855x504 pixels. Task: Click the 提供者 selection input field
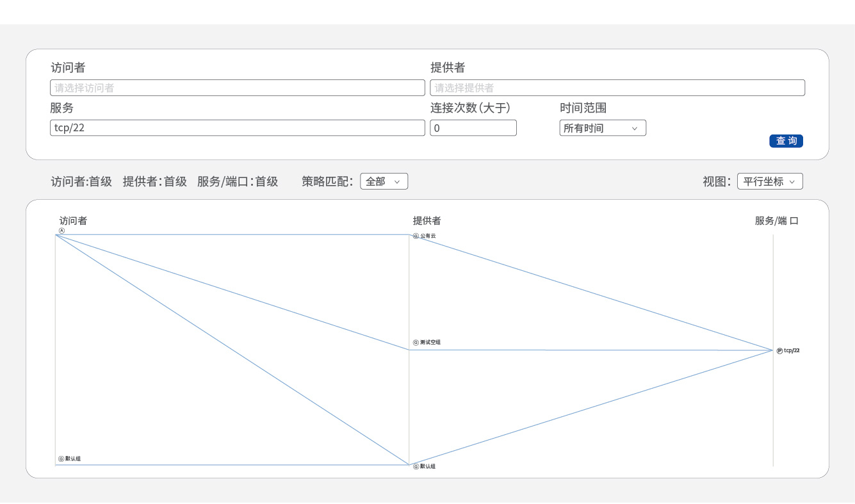pos(617,88)
